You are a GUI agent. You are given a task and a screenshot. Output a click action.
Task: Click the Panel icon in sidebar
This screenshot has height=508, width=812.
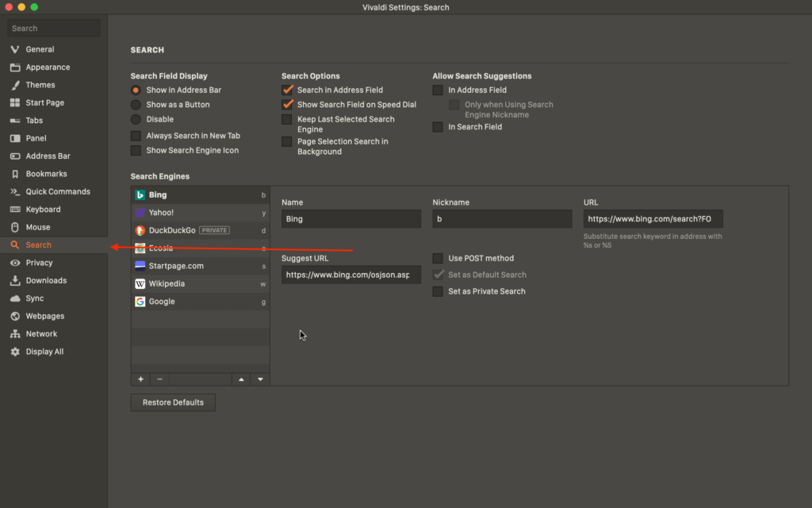coord(15,138)
